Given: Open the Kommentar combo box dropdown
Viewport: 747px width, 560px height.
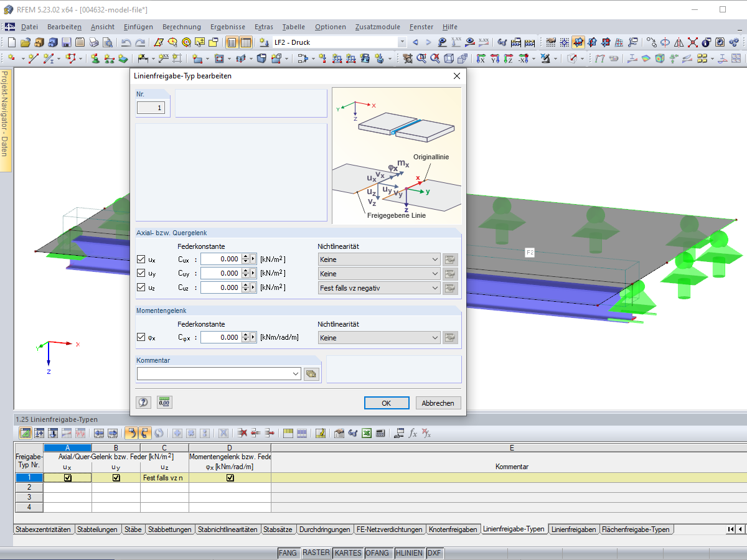Looking at the screenshot, I should coord(296,373).
